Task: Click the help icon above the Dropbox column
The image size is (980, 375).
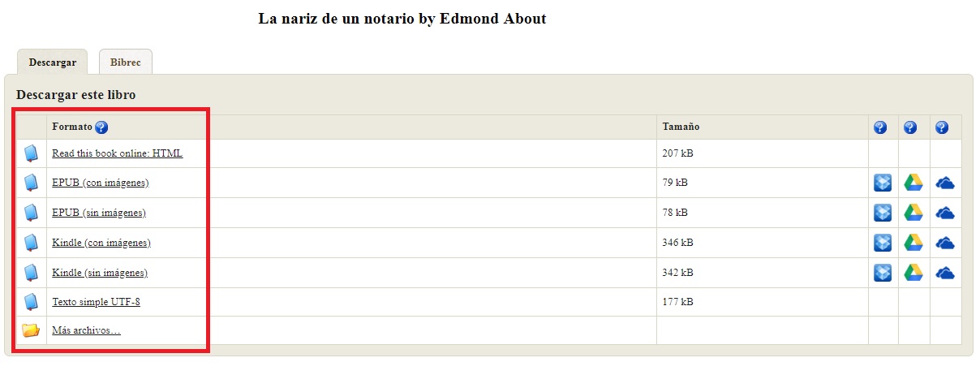Action: (x=880, y=127)
